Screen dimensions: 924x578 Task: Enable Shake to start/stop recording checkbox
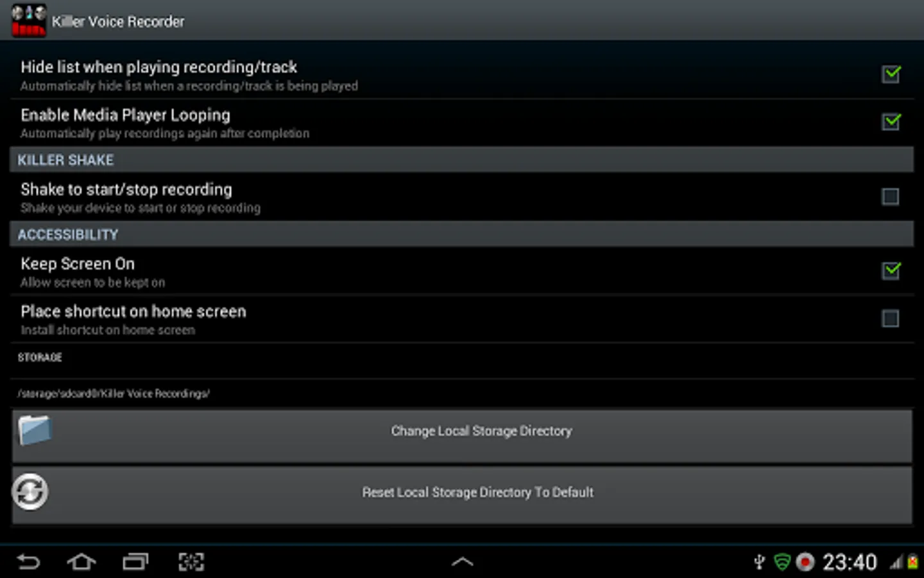tap(891, 197)
